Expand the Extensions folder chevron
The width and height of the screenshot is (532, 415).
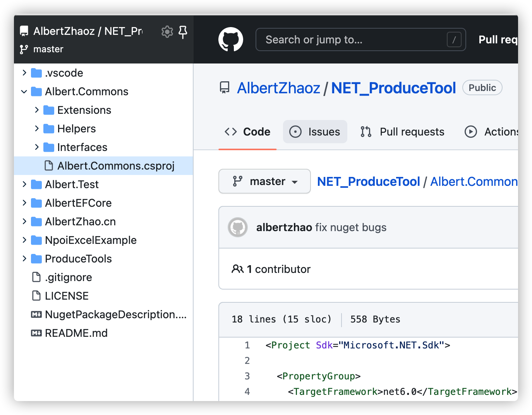tap(37, 110)
